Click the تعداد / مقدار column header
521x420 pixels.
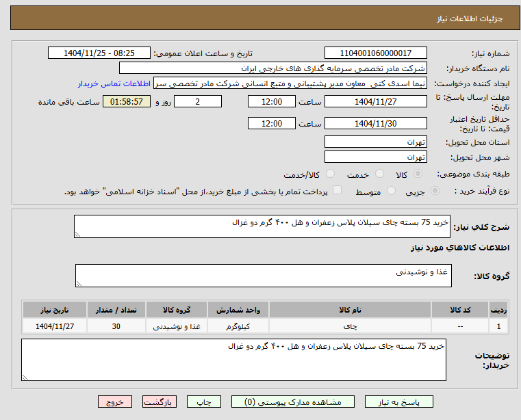coord(116,310)
